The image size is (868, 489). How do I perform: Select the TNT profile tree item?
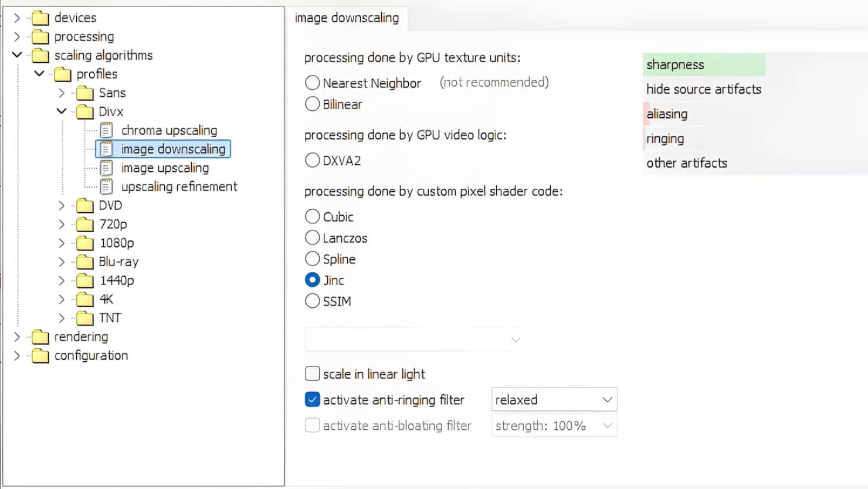click(x=110, y=318)
